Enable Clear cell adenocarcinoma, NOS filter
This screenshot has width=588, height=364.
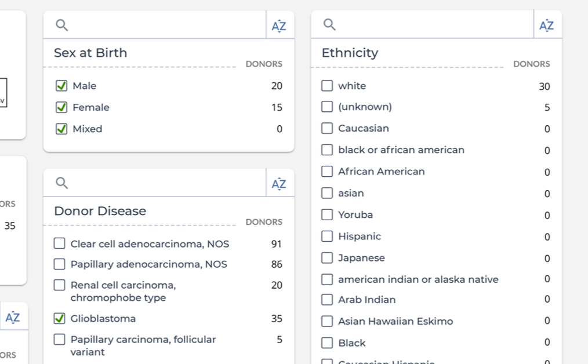coord(59,243)
